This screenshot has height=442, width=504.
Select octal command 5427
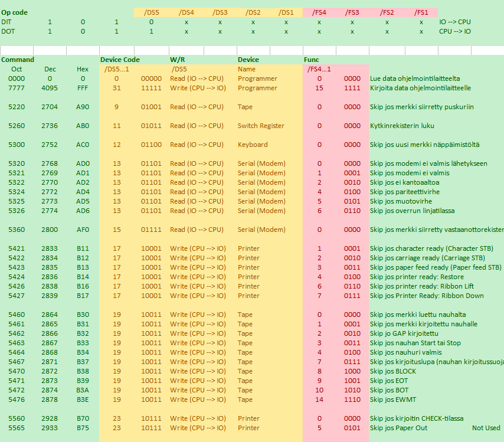tap(17, 296)
